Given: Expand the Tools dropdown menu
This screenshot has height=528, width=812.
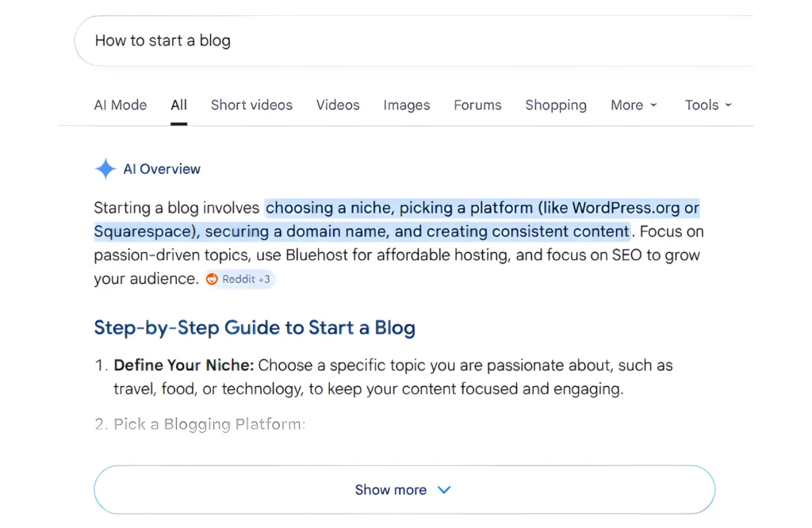Looking at the screenshot, I should [708, 105].
